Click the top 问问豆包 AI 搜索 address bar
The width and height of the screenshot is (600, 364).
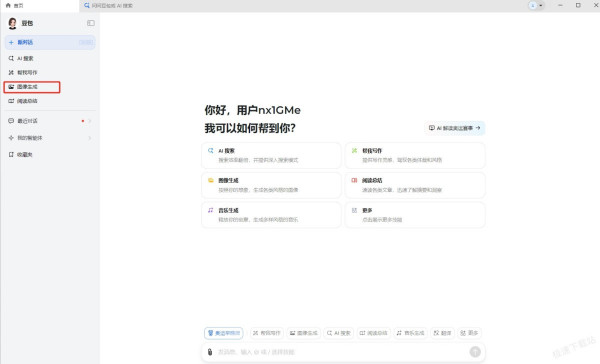coord(109,6)
